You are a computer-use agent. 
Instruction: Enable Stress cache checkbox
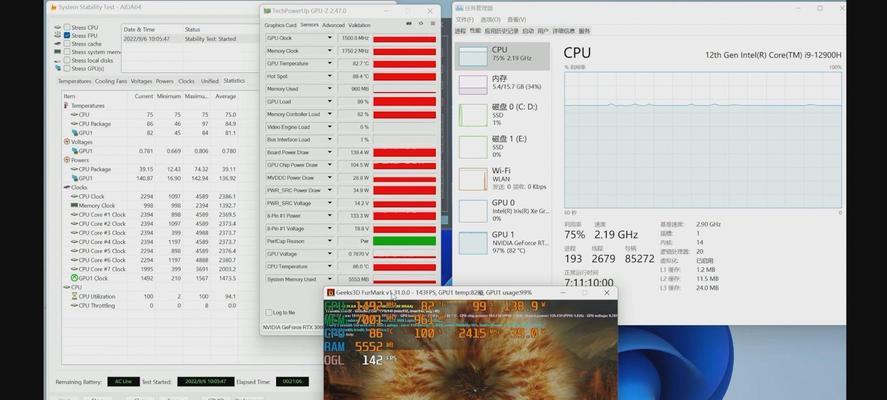click(67, 44)
